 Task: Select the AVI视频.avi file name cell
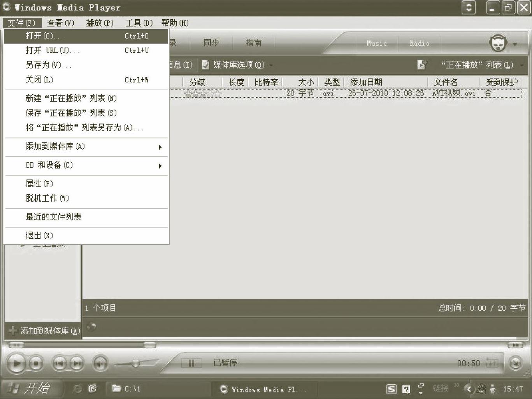point(454,93)
